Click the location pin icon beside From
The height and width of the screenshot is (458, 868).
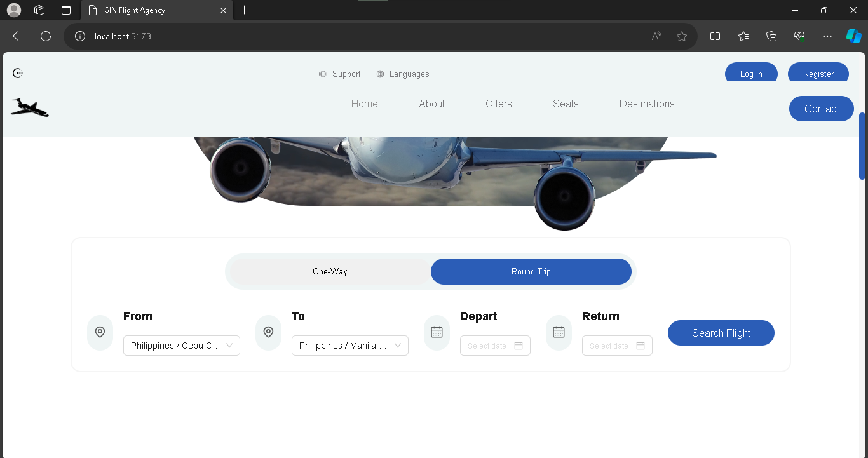coord(100,332)
